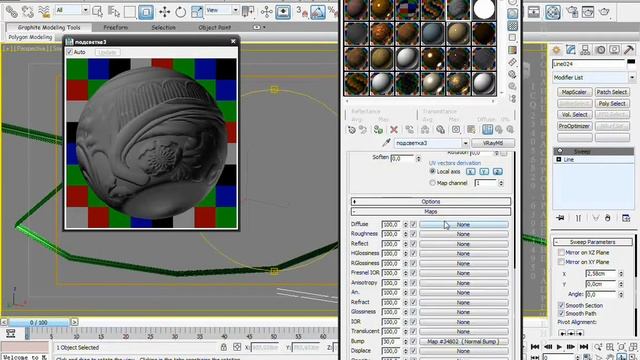Uncheck Smooth Path checkbox
Viewport: 640px width, 360px height.
(561, 313)
